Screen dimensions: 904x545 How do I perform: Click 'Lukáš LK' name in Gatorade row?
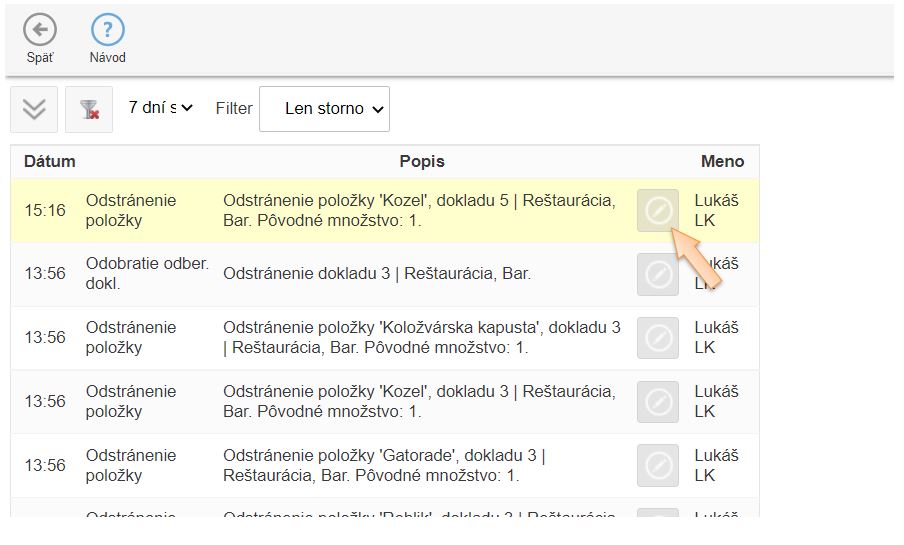pos(716,466)
